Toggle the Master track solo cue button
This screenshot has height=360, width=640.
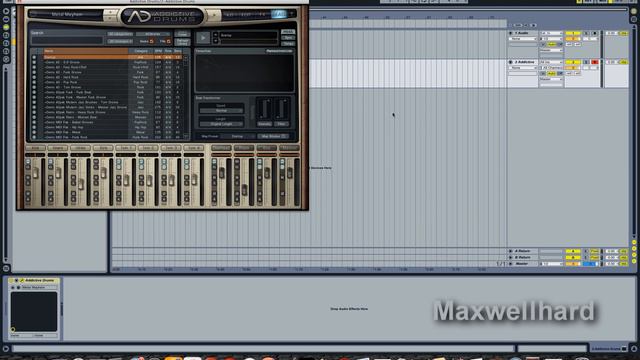click(591, 264)
